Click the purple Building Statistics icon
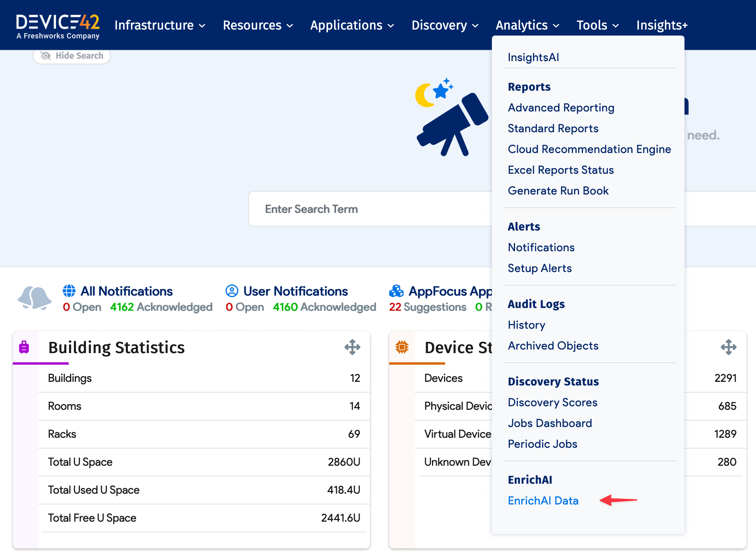This screenshot has height=560, width=756. 24,347
